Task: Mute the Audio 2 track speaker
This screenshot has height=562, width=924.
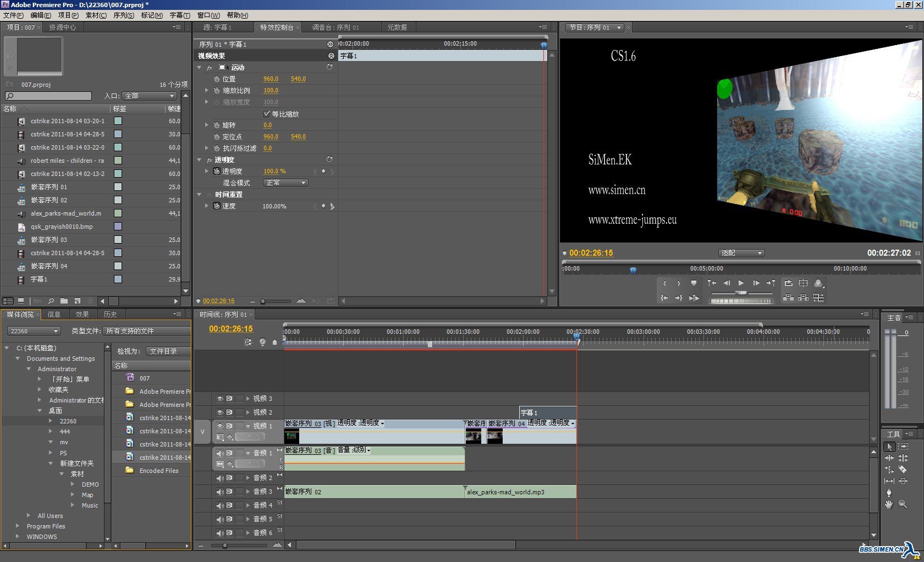Action: tap(220, 478)
